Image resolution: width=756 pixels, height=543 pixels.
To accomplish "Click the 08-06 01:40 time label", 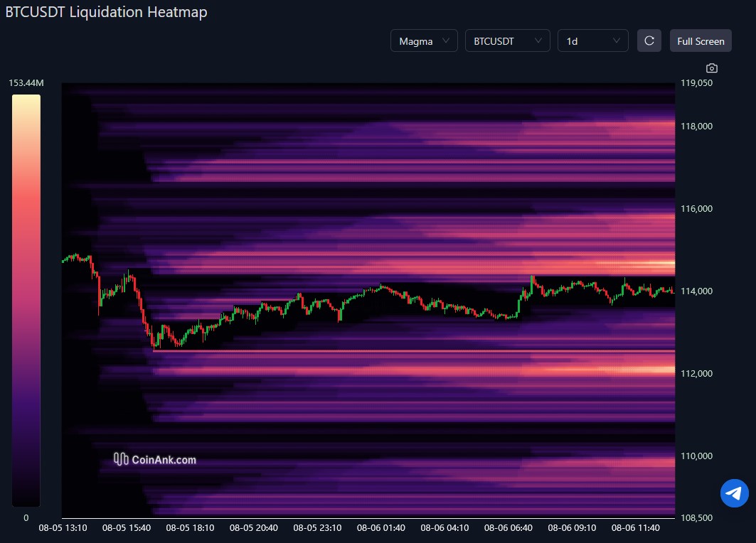I will 381,527.
